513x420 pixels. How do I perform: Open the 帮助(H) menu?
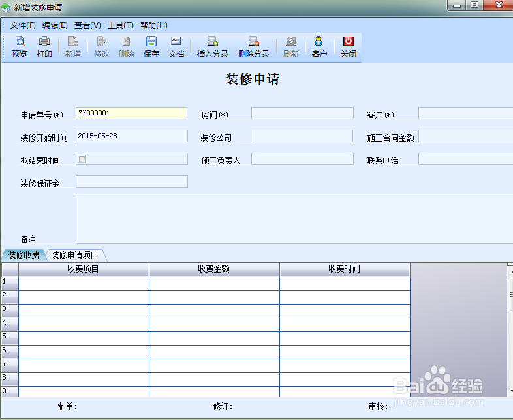154,25
